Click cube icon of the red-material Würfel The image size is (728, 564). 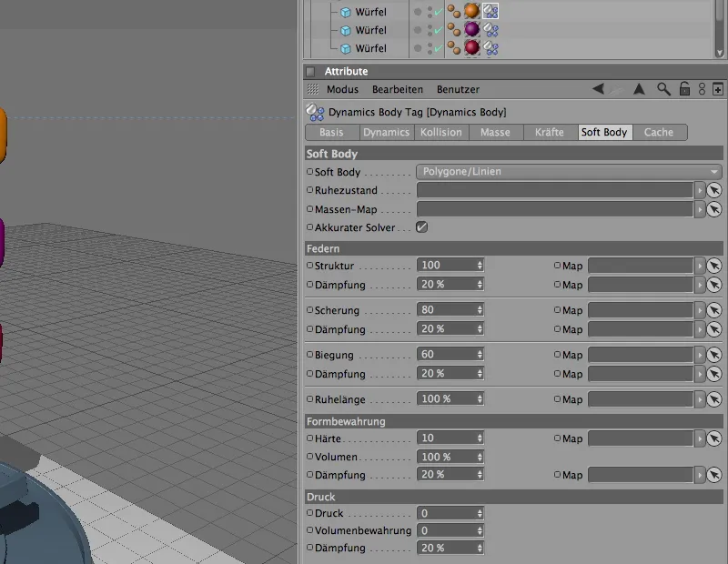pos(346,48)
